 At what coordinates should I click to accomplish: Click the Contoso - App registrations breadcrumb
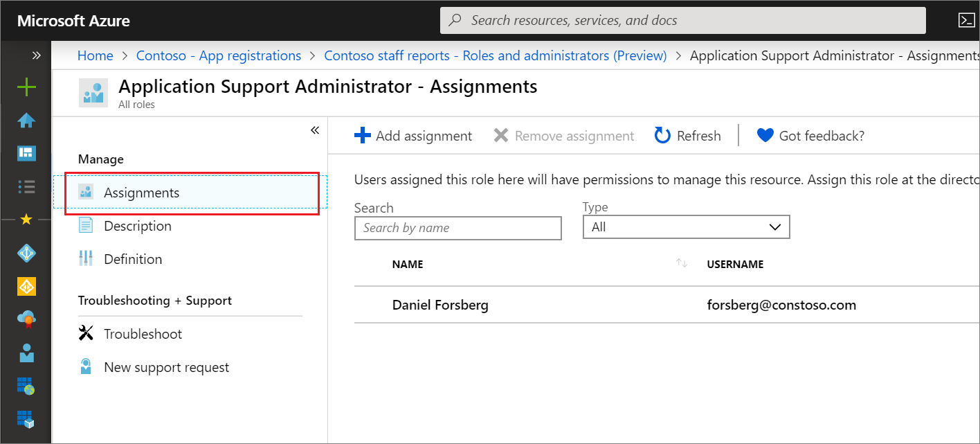[x=219, y=56]
